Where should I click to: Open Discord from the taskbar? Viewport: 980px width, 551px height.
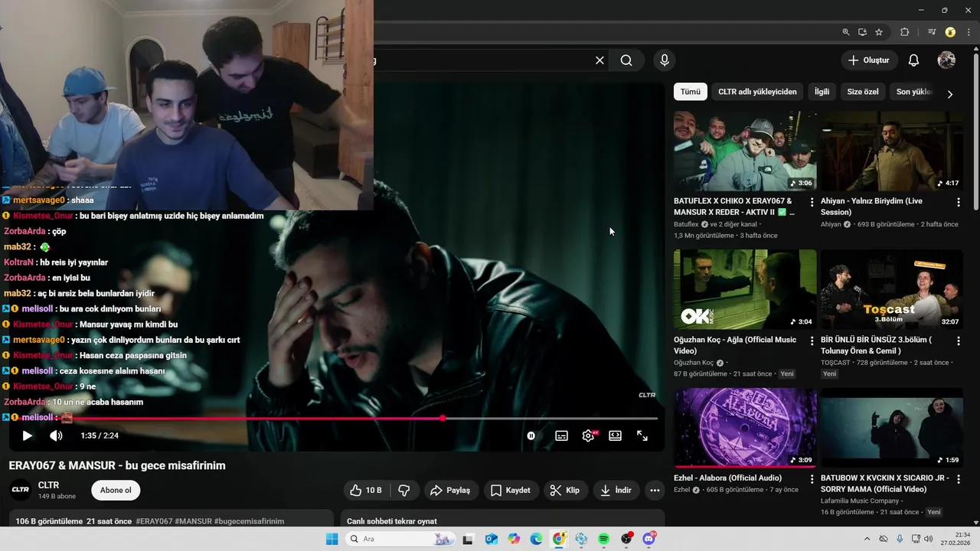pyautogui.click(x=649, y=540)
